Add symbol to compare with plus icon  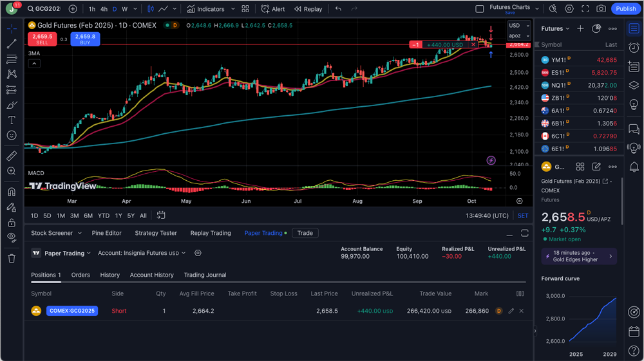[x=73, y=8]
